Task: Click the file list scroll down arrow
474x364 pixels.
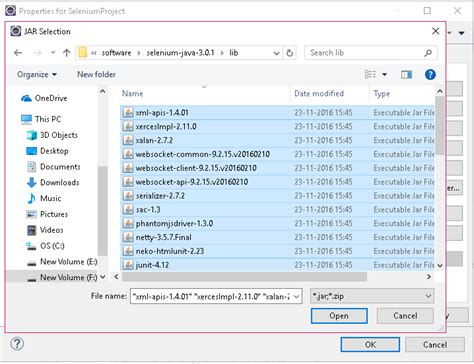Action: 440,266
